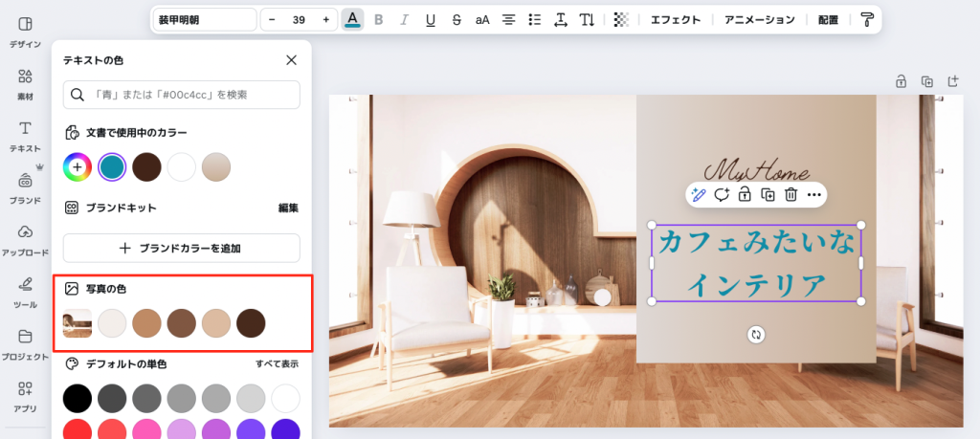This screenshot has width=980, height=439.
Task: Open the アニメーション menu
Action: tap(759, 19)
